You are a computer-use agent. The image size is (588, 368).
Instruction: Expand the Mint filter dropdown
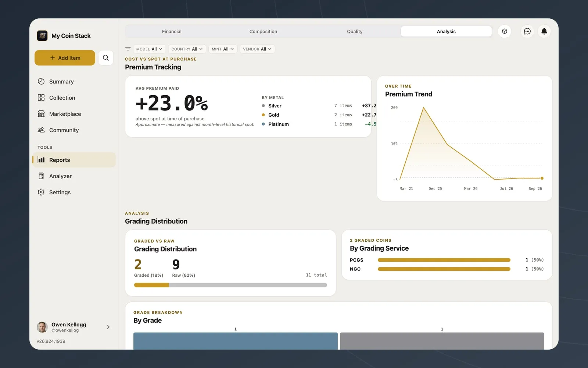point(223,49)
